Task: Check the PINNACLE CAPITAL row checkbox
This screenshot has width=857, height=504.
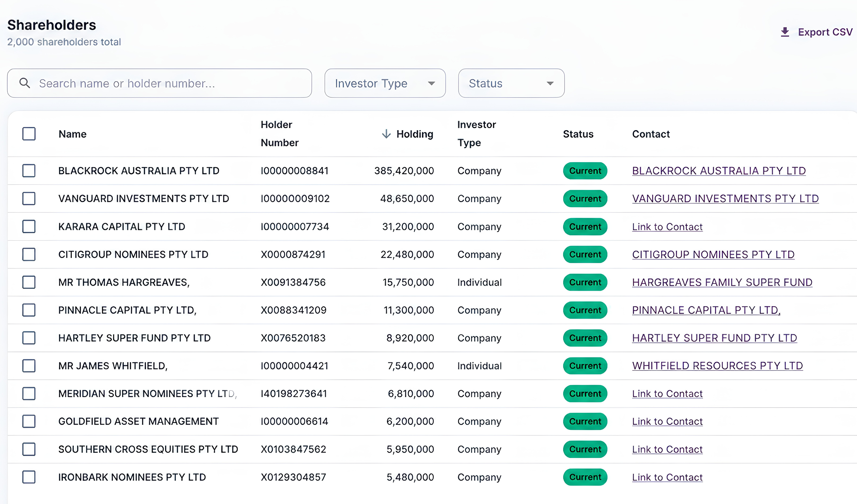Action: point(29,310)
